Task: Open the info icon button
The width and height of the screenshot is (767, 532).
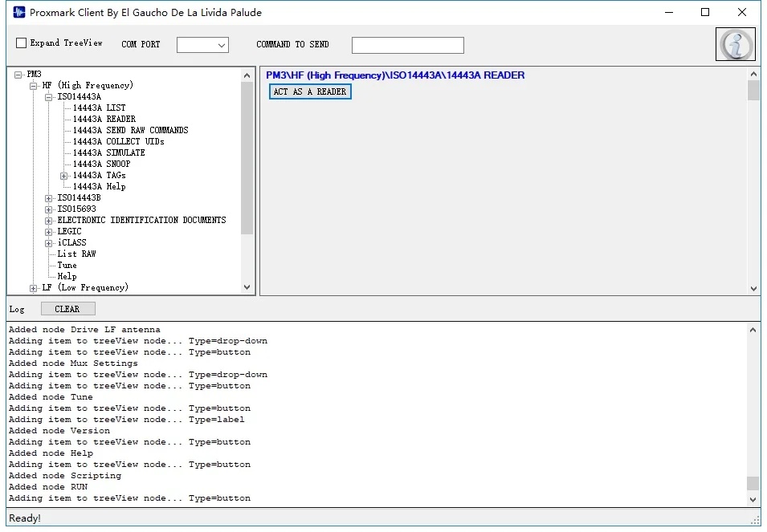Action: [x=735, y=44]
